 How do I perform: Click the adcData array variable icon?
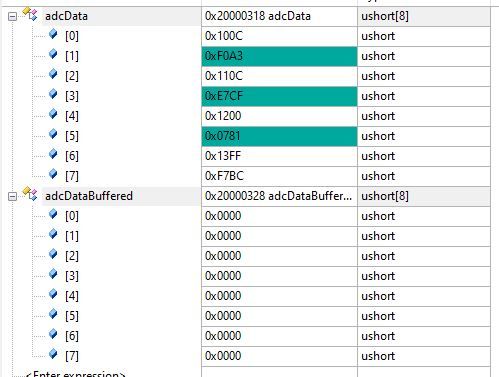click(x=31, y=14)
